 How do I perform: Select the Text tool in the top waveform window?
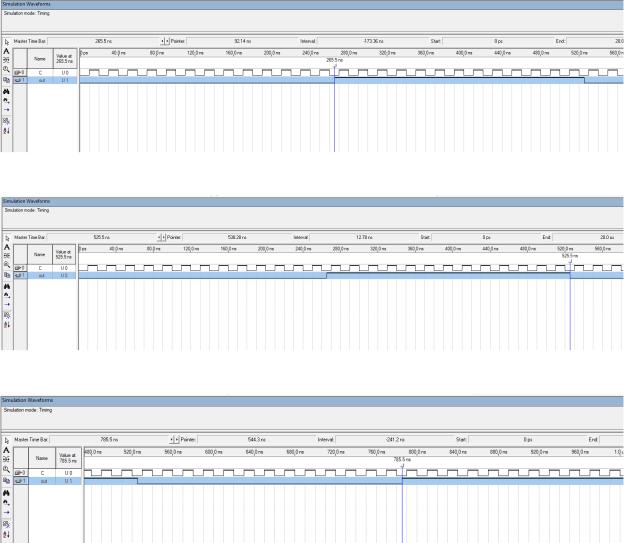6,51
